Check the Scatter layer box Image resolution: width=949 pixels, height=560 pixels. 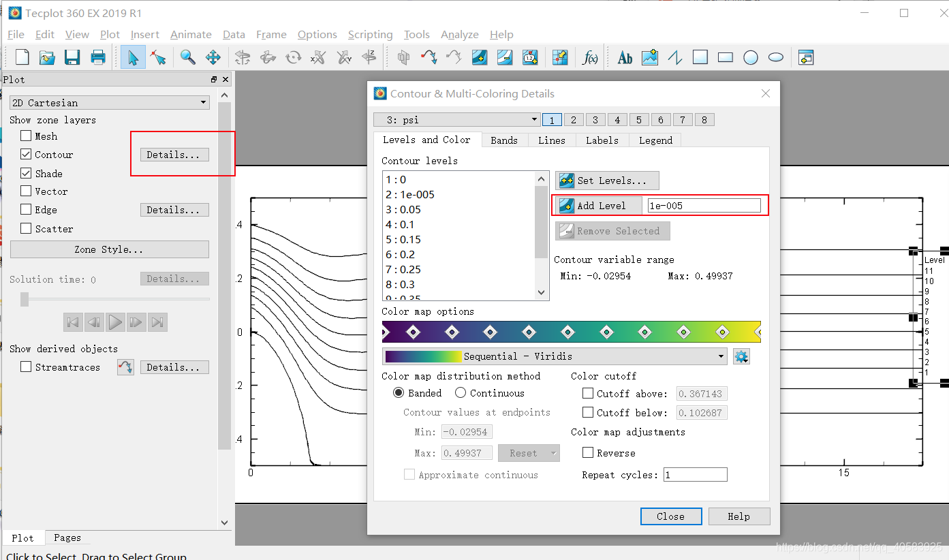(26, 229)
